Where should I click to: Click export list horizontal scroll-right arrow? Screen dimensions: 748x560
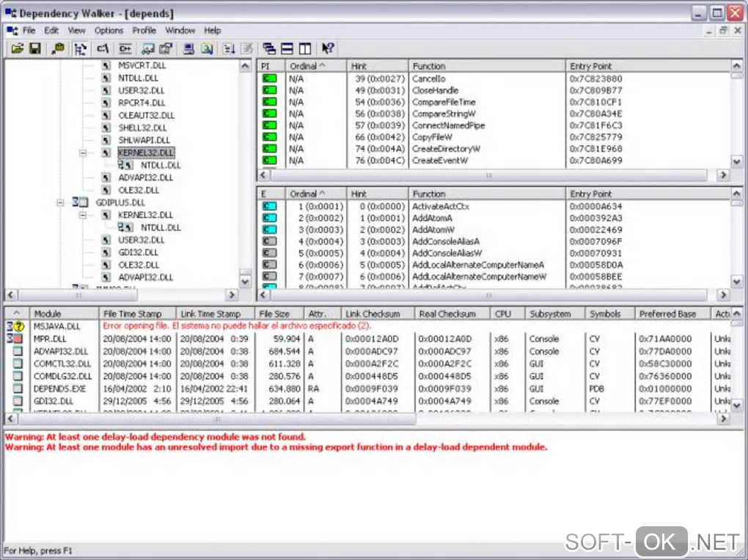tap(724, 295)
